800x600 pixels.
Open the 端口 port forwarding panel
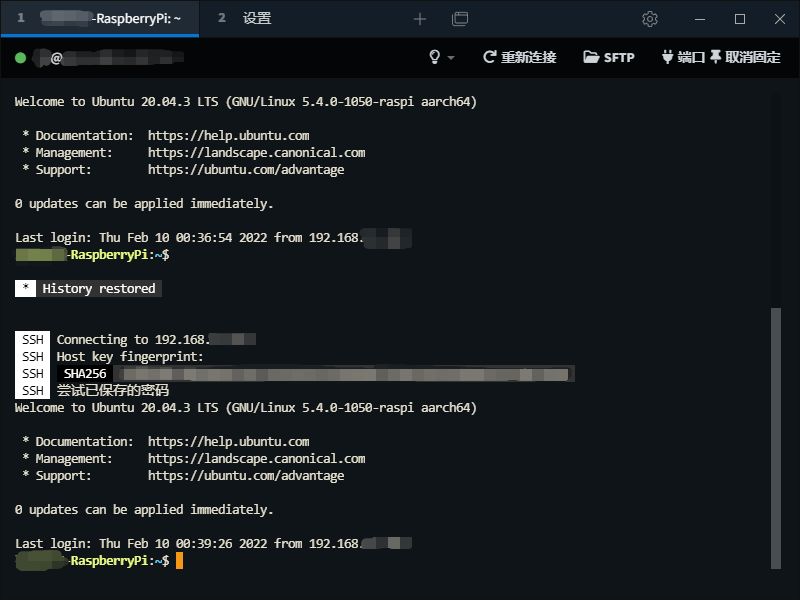[x=683, y=57]
